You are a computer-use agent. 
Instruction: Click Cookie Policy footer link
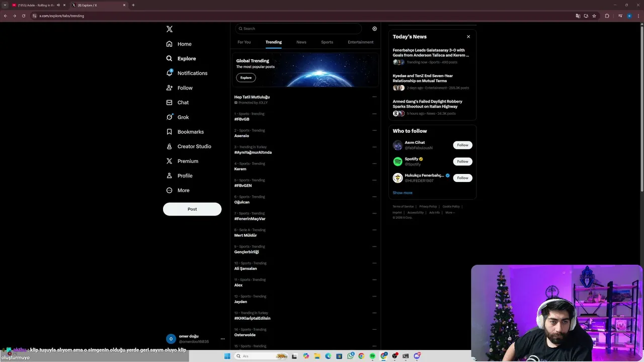coord(451,207)
